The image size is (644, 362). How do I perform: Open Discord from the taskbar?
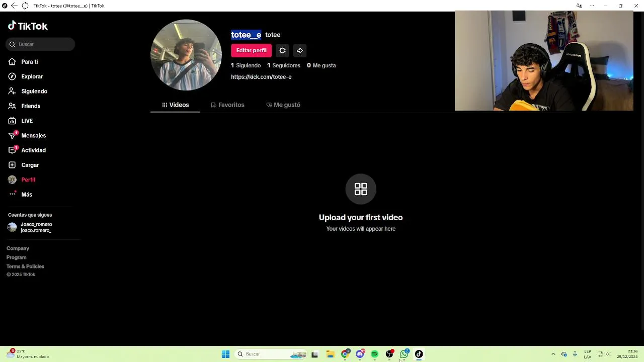point(360,354)
